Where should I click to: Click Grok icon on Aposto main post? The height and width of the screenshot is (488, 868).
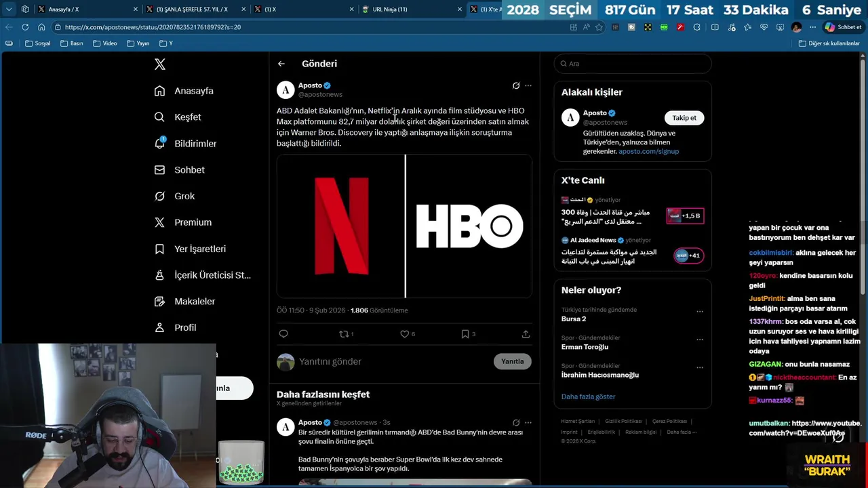point(516,85)
